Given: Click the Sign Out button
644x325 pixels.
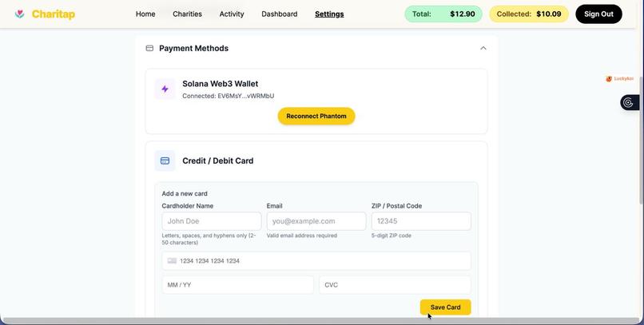Looking at the screenshot, I should click(x=598, y=14).
